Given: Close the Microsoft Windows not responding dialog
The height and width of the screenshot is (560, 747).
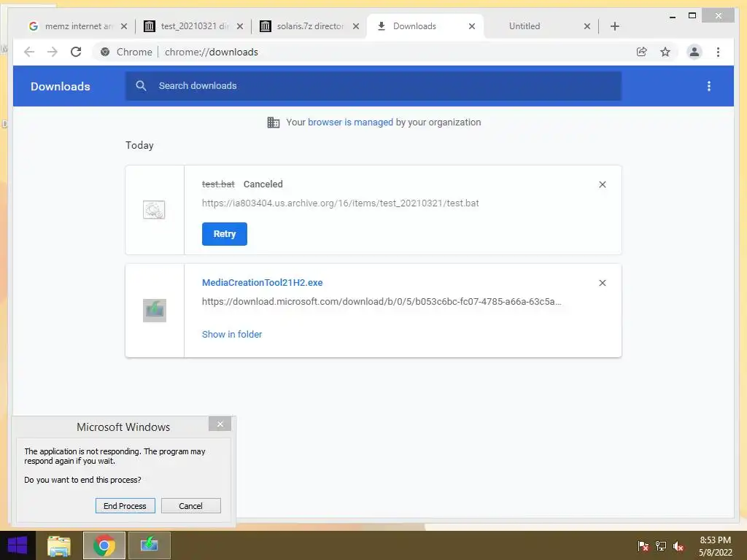Looking at the screenshot, I should click(220, 424).
